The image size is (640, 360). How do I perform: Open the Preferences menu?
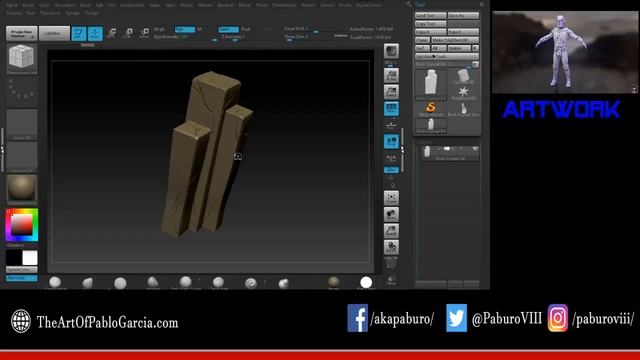pos(284,5)
